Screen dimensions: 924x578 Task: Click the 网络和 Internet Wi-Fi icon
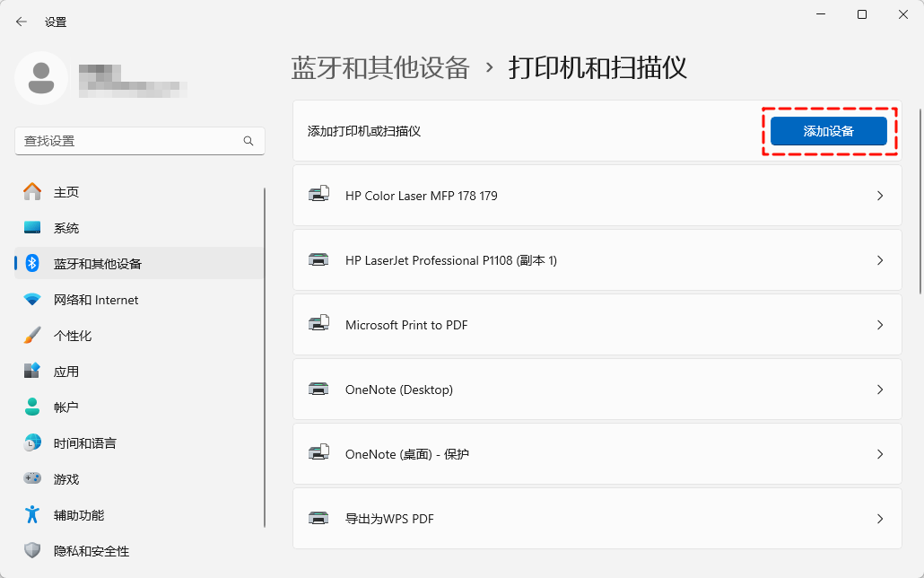click(32, 300)
